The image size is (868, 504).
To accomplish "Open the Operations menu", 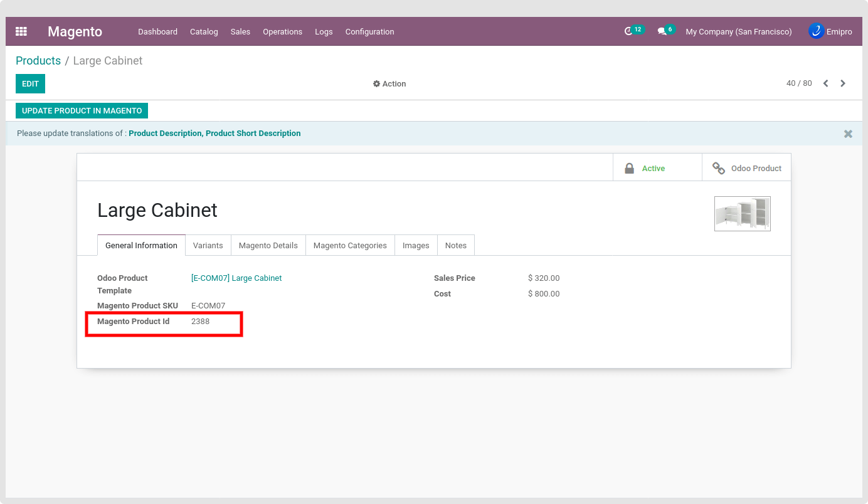I will click(282, 31).
